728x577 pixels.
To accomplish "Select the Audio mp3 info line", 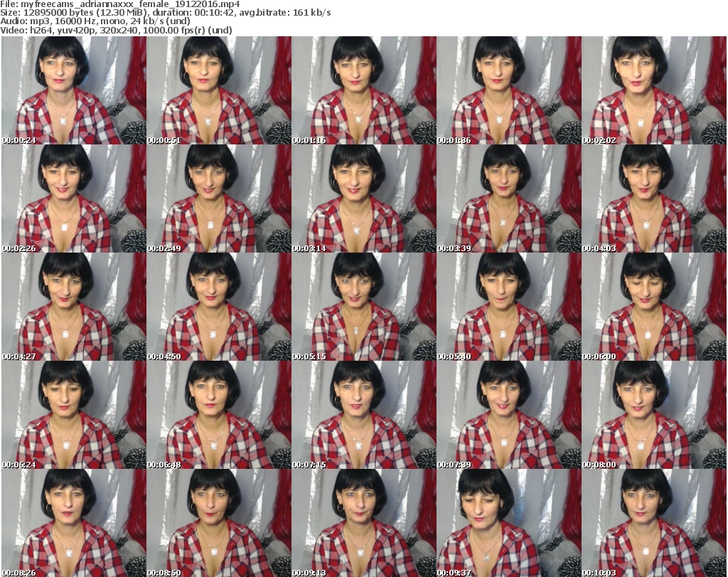I will (x=94, y=21).
